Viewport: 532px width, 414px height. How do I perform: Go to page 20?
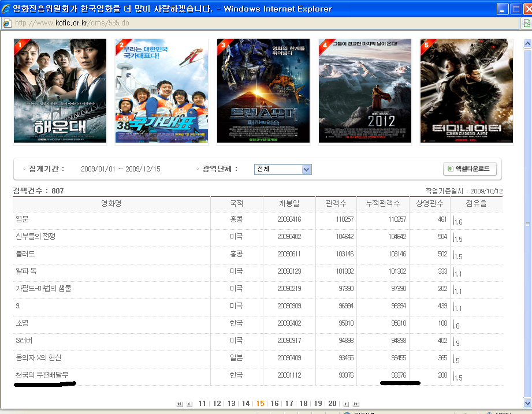(x=333, y=404)
